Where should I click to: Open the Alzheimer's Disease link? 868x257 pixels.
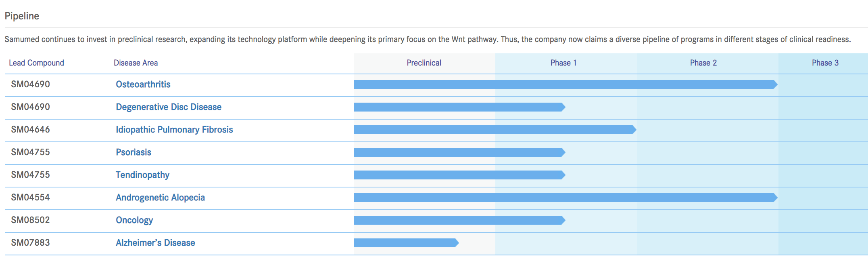pyautogui.click(x=155, y=243)
